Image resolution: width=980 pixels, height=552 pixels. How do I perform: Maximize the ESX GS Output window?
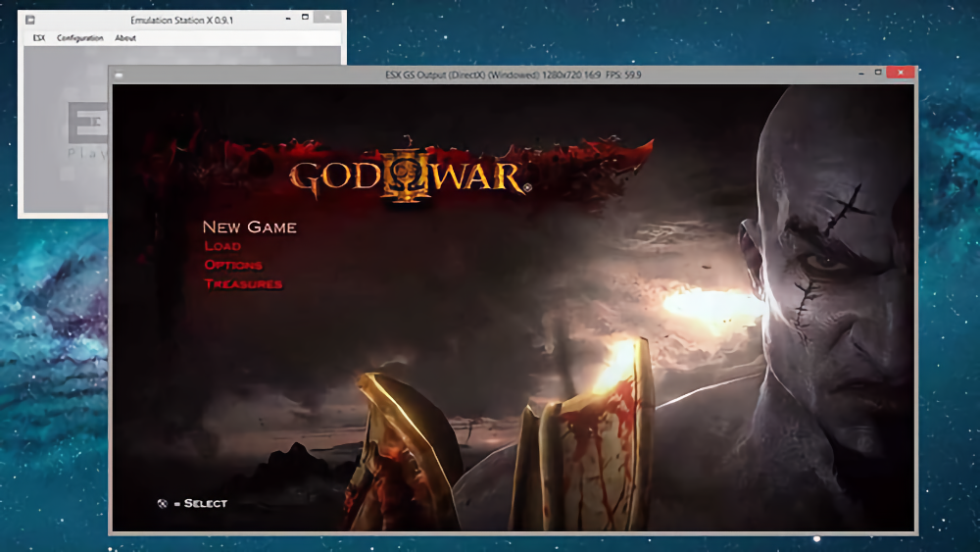[x=878, y=74]
